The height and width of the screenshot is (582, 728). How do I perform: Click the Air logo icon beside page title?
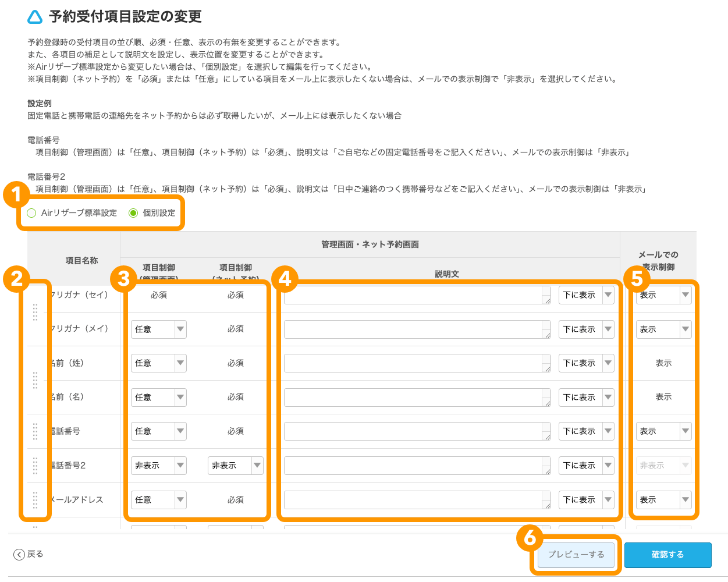point(35,17)
